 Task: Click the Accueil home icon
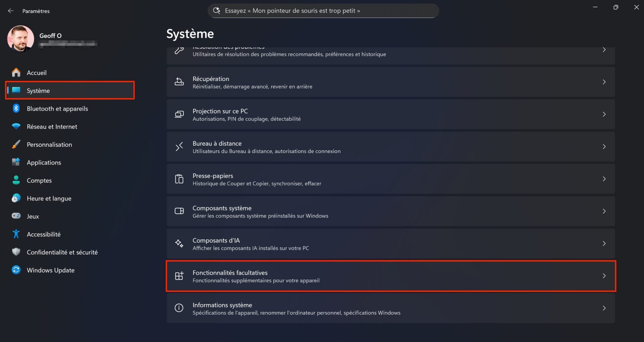pyautogui.click(x=16, y=72)
